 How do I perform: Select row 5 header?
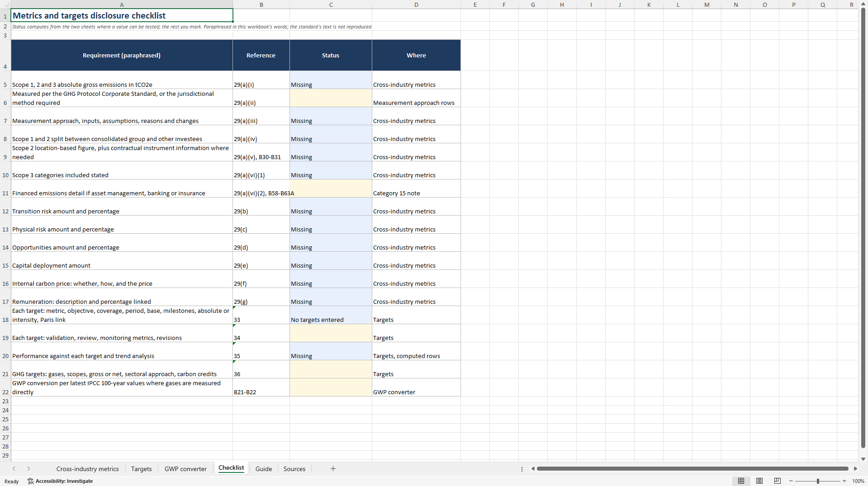(x=5, y=80)
